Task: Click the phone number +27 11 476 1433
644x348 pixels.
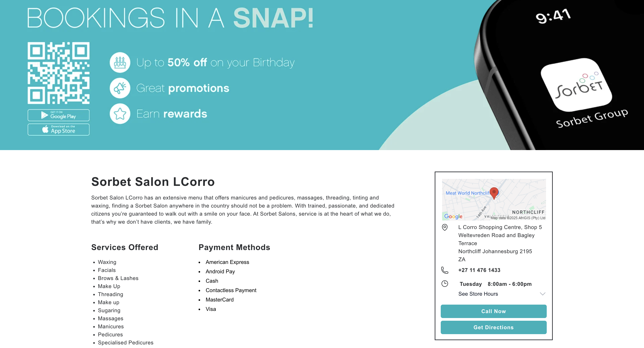Action: [479, 270]
